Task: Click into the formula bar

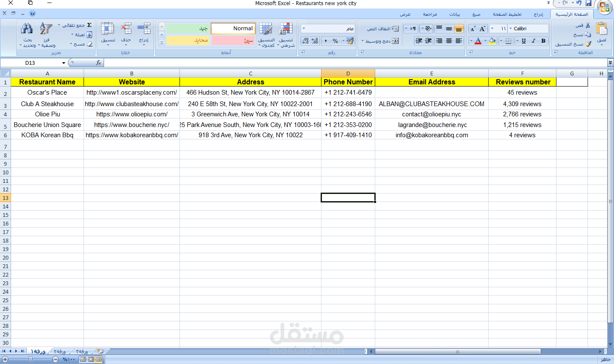Action: (356, 63)
